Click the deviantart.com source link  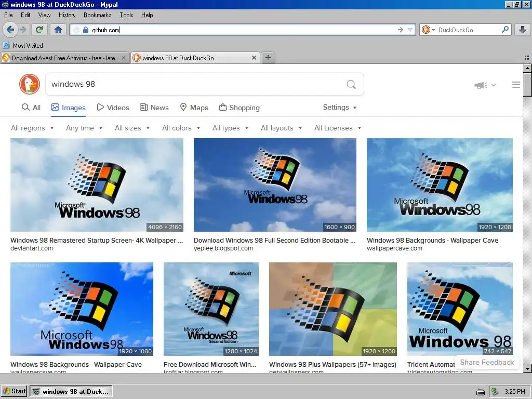(32, 248)
